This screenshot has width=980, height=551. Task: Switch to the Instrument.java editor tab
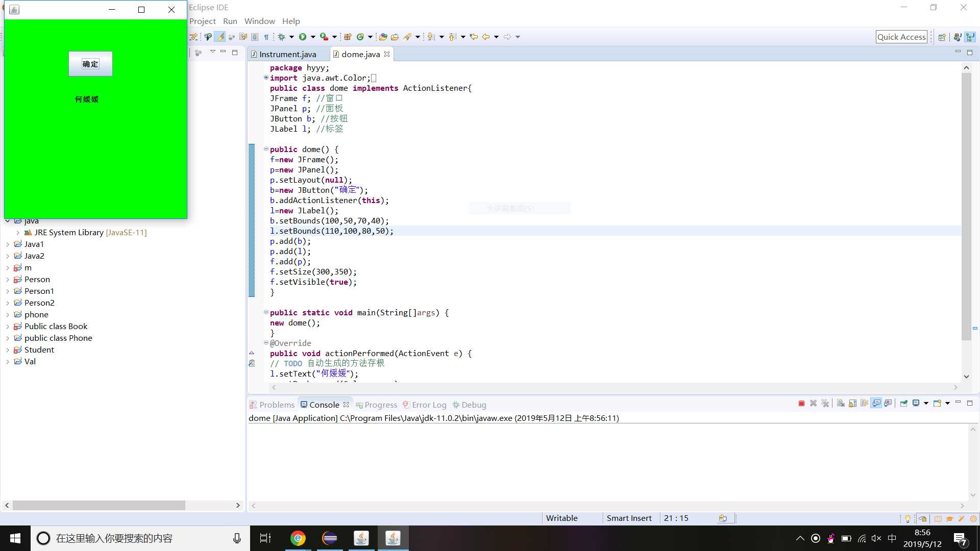(288, 54)
